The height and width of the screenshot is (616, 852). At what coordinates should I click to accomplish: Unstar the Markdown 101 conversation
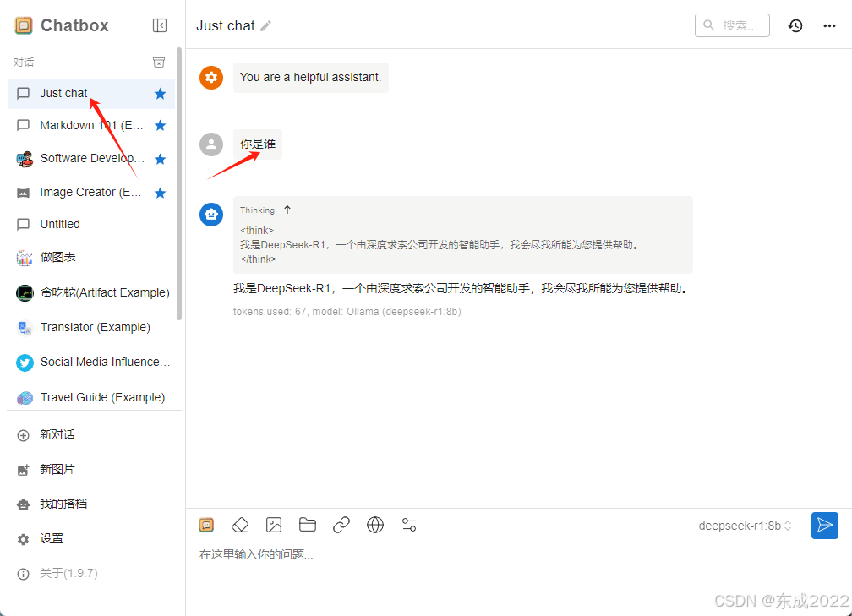[160, 126]
